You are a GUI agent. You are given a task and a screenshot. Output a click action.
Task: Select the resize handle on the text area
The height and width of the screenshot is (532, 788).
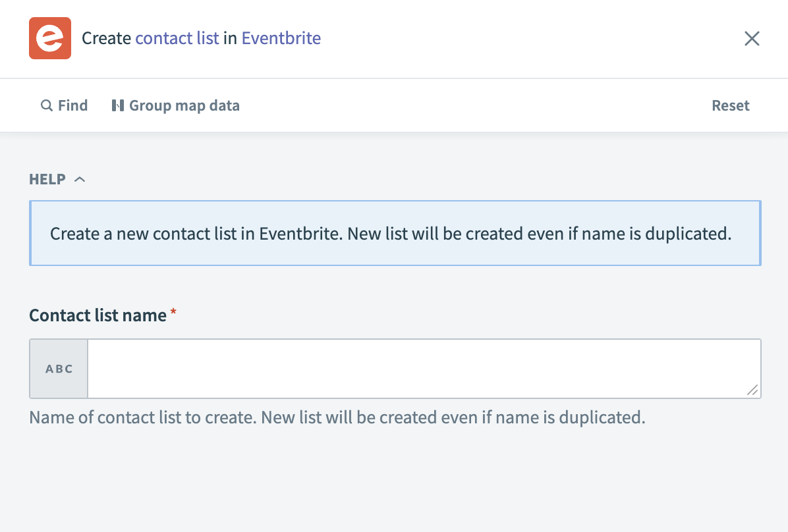pos(752,391)
